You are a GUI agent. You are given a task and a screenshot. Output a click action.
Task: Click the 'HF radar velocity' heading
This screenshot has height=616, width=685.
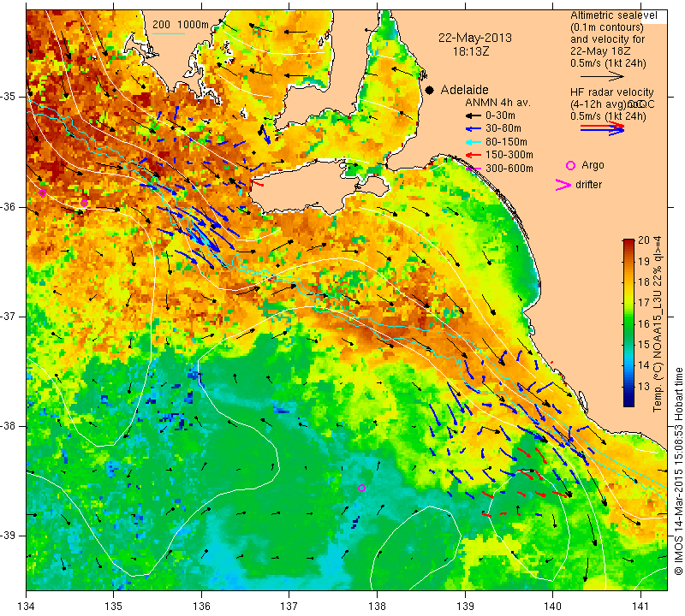tap(611, 92)
